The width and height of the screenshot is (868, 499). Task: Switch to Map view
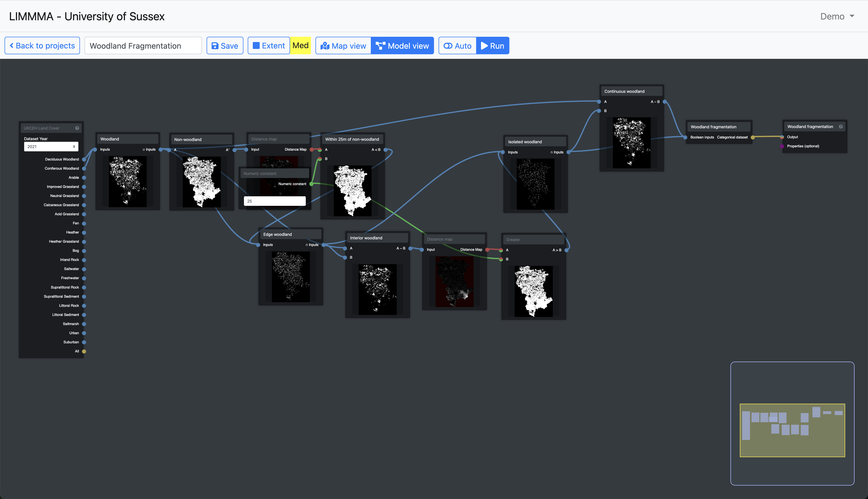(x=343, y=46)
